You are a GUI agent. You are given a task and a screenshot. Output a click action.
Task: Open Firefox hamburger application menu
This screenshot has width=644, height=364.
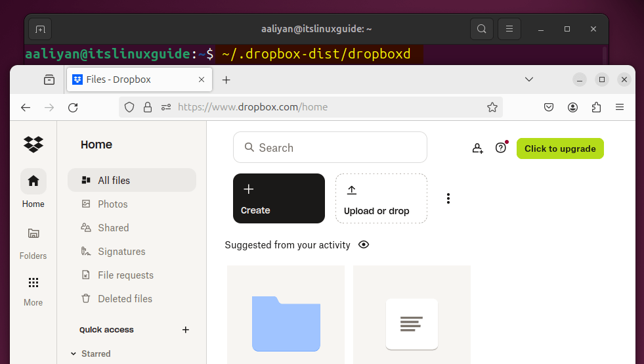(x=619, y=107)
